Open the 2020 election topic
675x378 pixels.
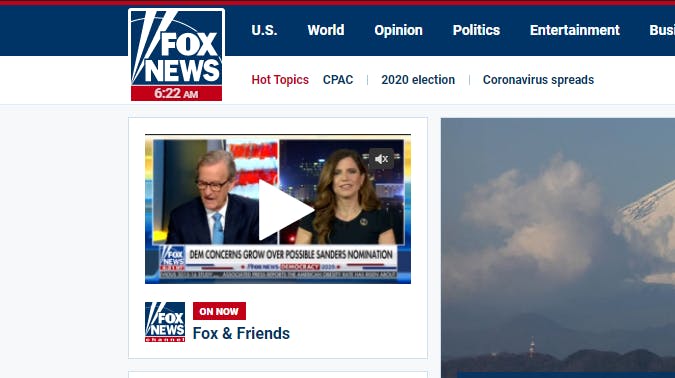pos(418,80)
